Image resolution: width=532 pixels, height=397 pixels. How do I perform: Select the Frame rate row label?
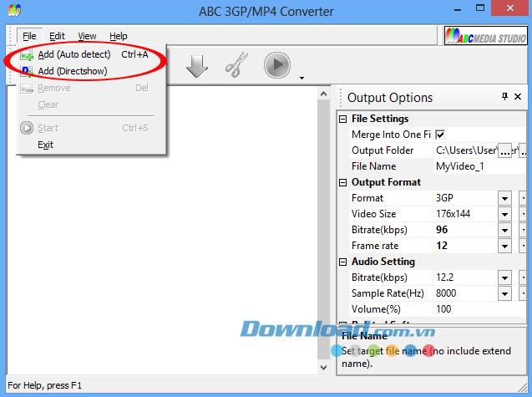[x=375, y=246]
